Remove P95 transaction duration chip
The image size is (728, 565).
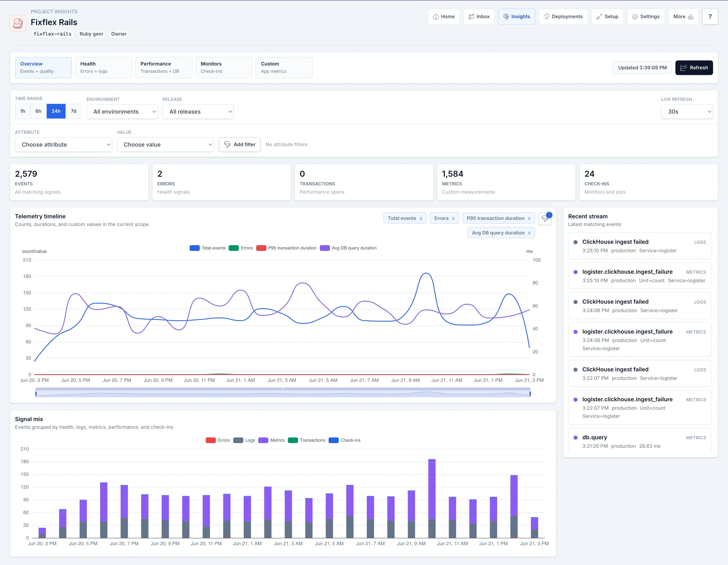click(529, 219)
